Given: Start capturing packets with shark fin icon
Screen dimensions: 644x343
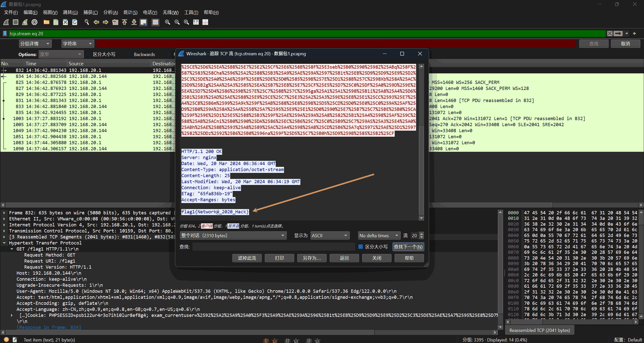Looking at the screenshot, I should tap(6, 22).
